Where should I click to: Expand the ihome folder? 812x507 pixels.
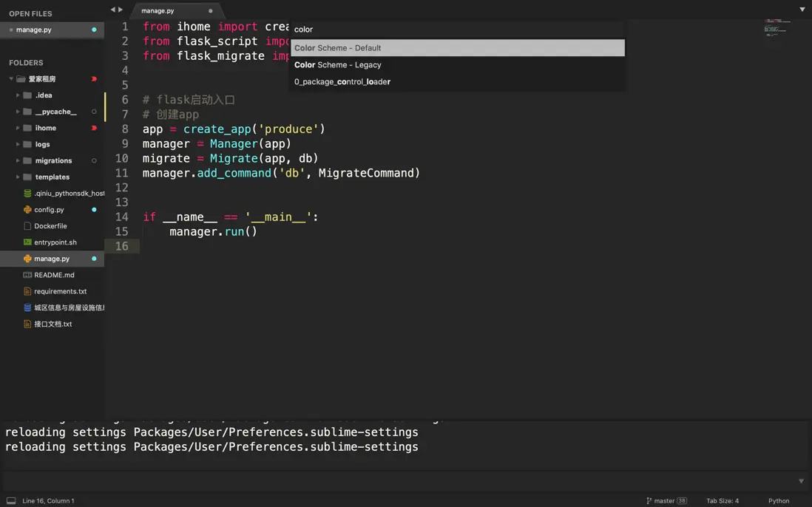click(18, 128)
